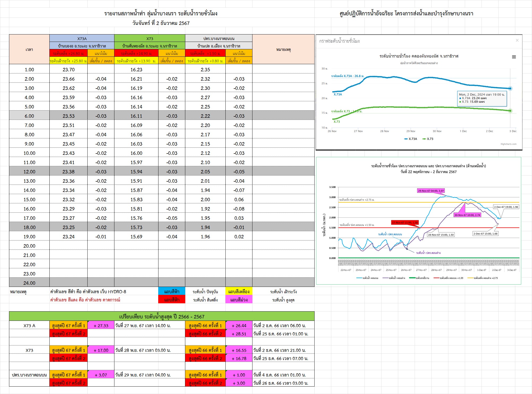Select the หมายเหตุ column header in the table
This screenshot has width=532, height=394.
pos(283,49)
